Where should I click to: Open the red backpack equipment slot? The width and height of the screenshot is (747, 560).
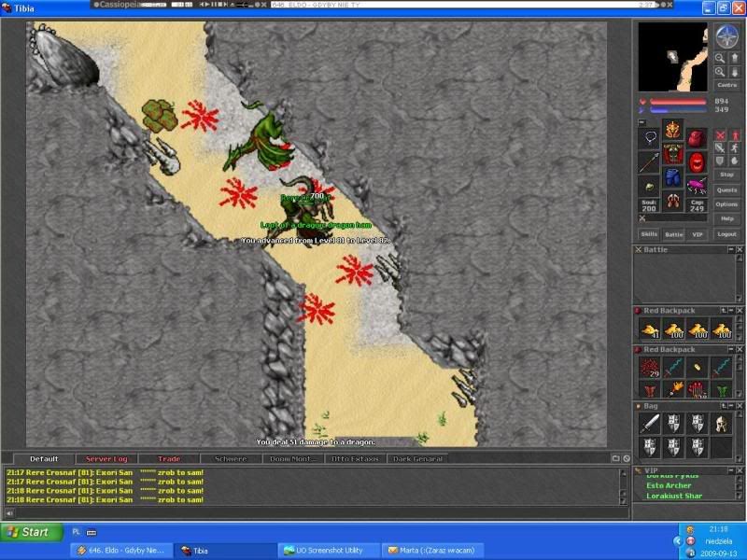pyautogui.click(x=697, y=138)
